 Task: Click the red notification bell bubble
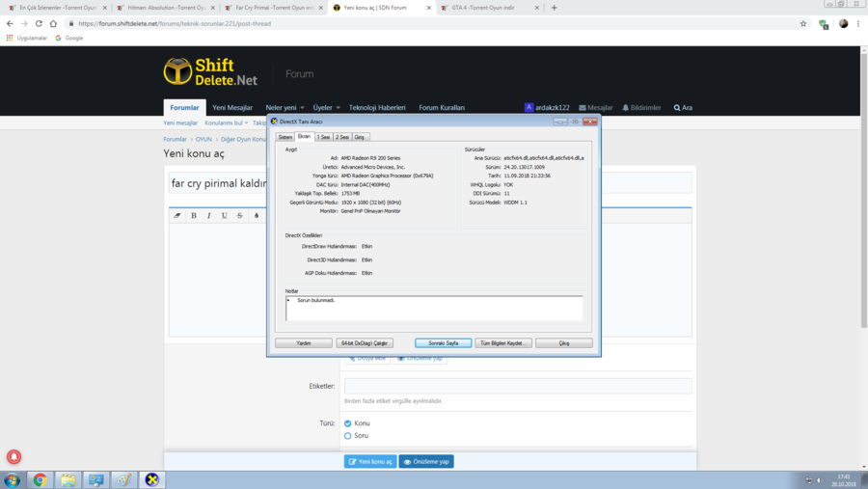pos(14,457)
